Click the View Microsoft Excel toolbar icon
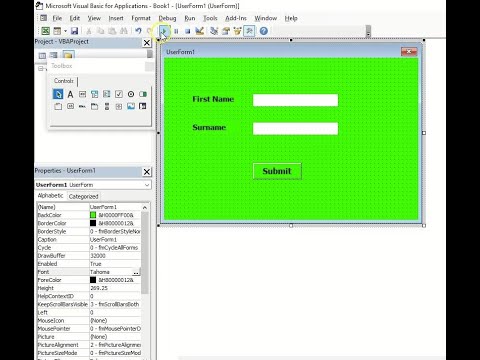The image size is (480, 360). [45, 31]
